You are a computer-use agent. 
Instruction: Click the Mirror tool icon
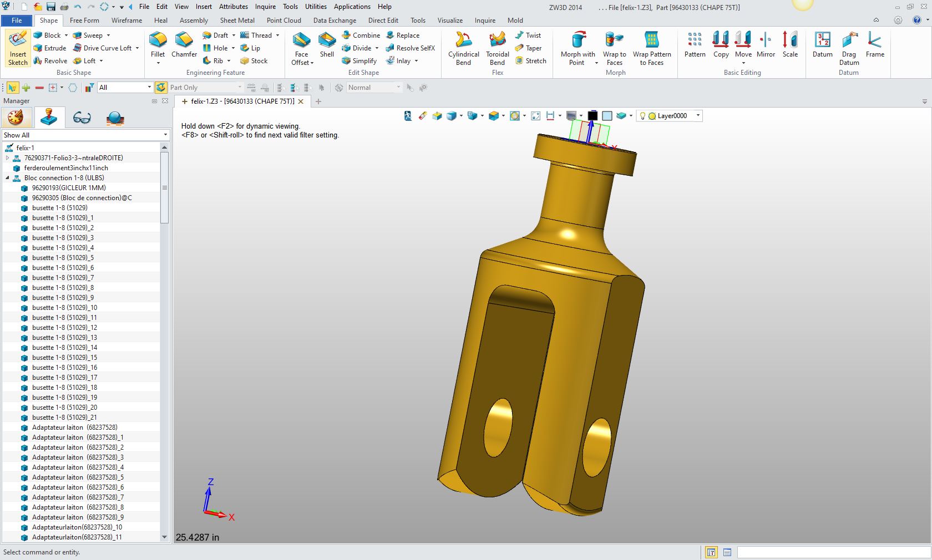click(766, 44)
